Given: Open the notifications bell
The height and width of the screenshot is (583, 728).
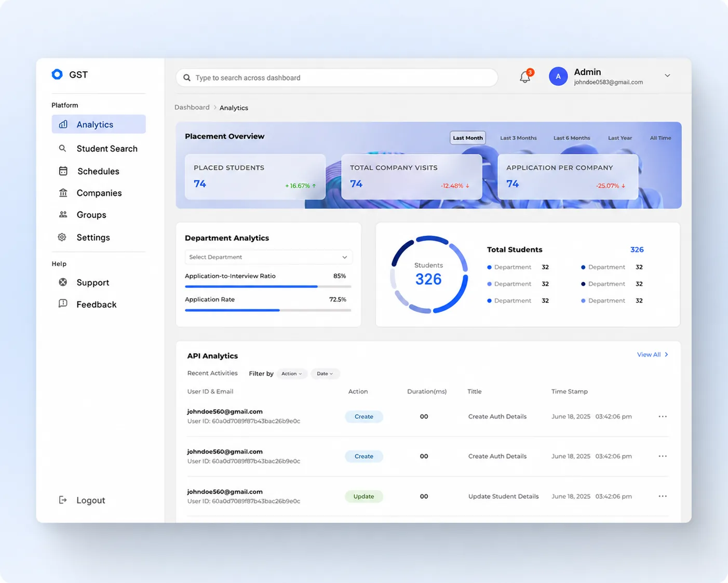Looking at the screenshot, I should click(x=525, y=77).
